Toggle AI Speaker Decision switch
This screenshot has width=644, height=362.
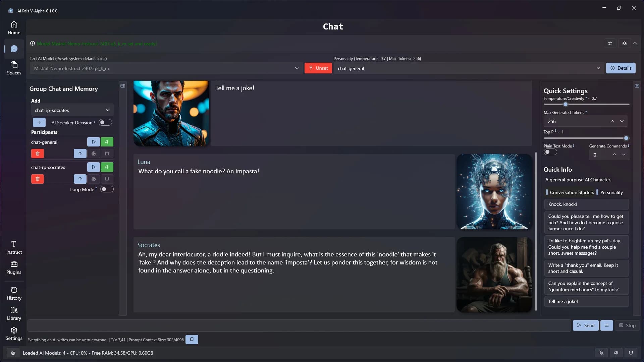click(105, 122)
